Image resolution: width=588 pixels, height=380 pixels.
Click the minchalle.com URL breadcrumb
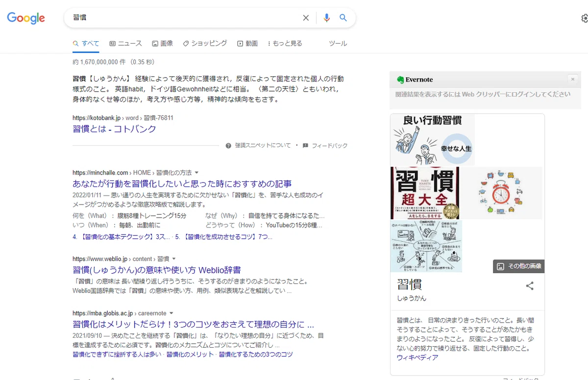(x=132, y=173)
